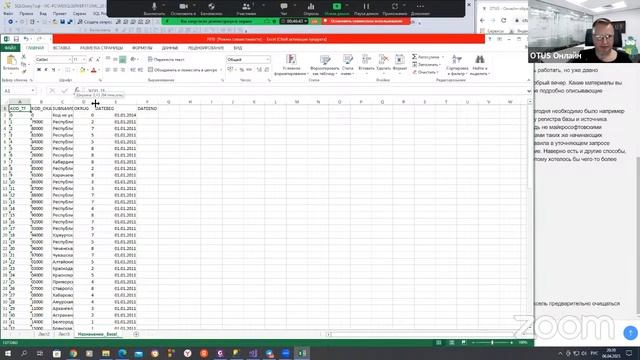Click the Excel icon in taskbar

(302, 353)
